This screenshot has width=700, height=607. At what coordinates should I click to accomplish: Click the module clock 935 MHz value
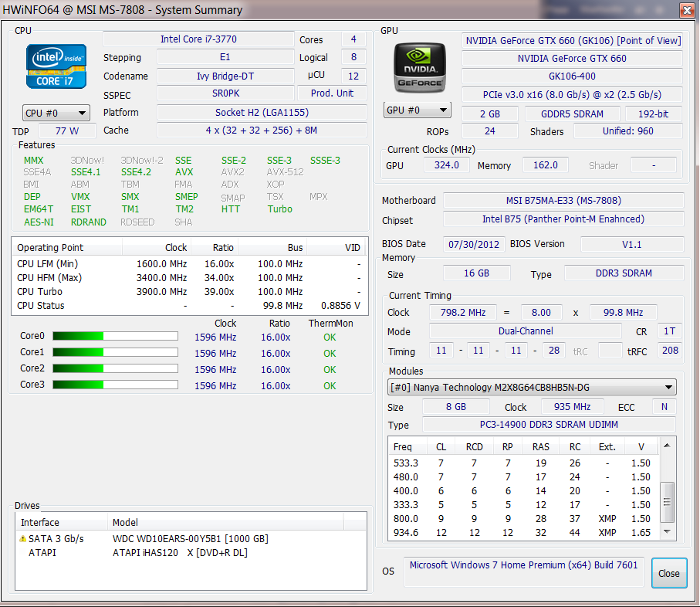point(572,407)
